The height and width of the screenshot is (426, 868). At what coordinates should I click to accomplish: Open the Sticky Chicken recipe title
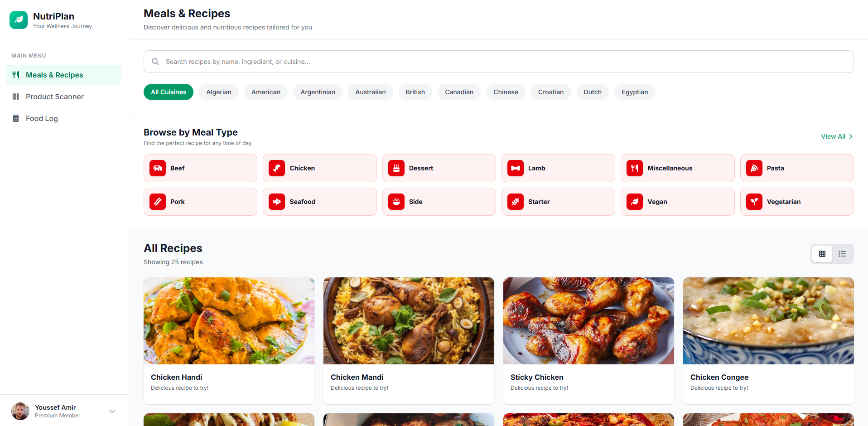pyautogui.click(x=537, y=377)
